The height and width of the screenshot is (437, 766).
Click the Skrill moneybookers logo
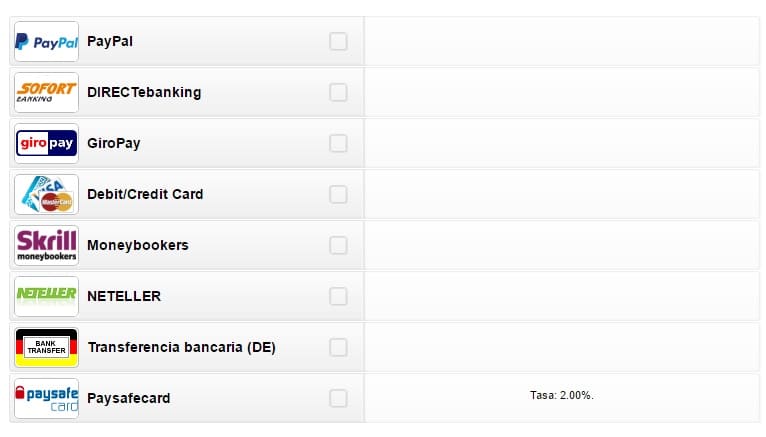pos(46,245)
